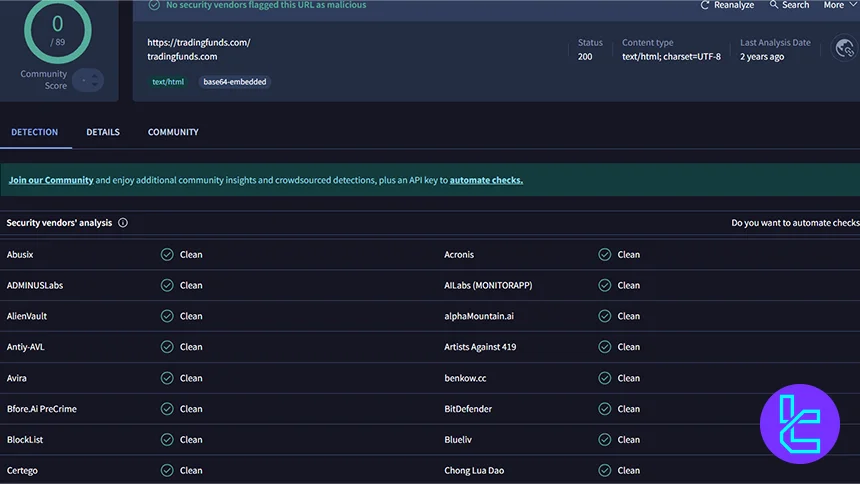Click the community score vote control

pos(88,80)
